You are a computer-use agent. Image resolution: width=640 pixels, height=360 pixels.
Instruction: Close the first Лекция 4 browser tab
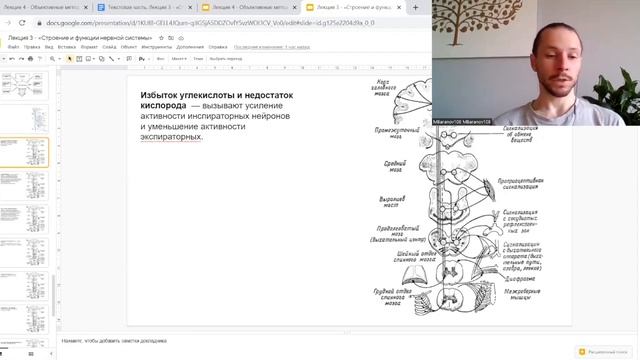[86, 7]
